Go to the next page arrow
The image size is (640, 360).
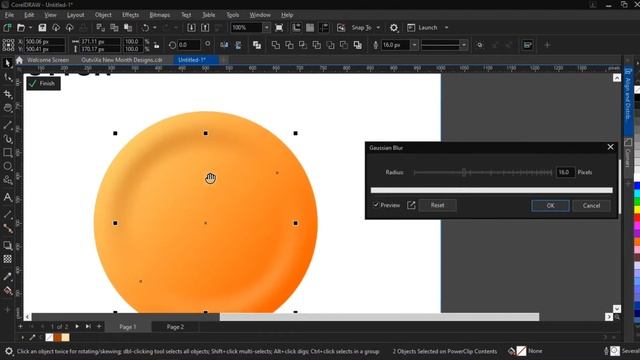(77, 327)
